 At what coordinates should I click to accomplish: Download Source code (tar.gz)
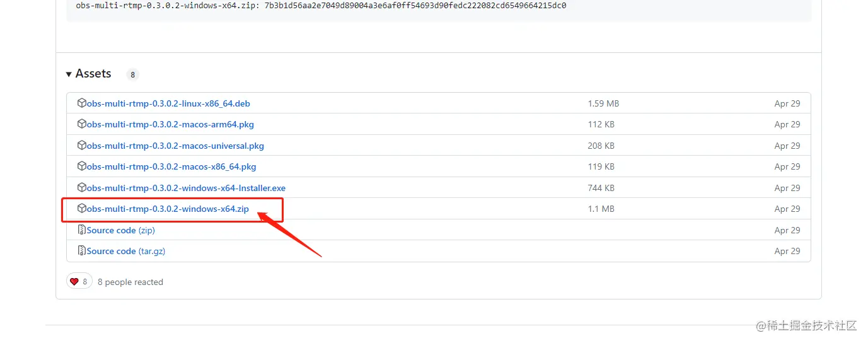pos(126,251)
